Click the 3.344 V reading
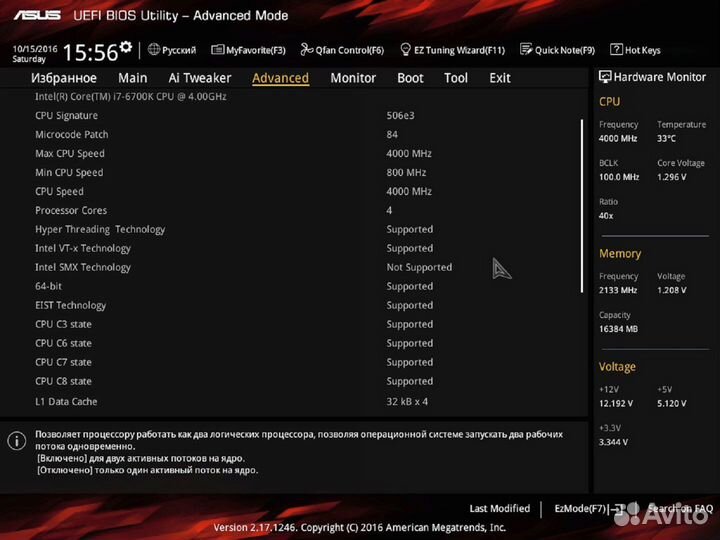 (613, 442)
